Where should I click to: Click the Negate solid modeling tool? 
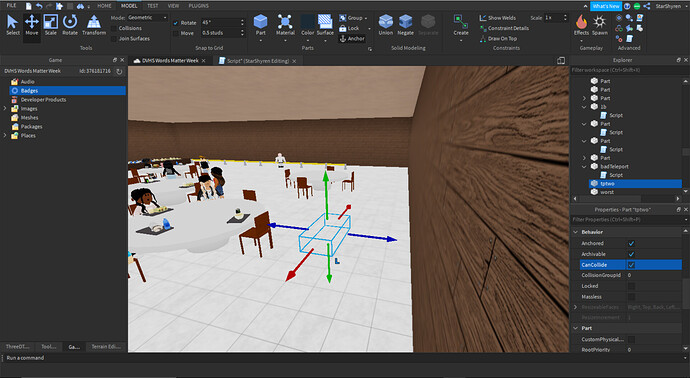pyautogui.click(x=405, y=25)
